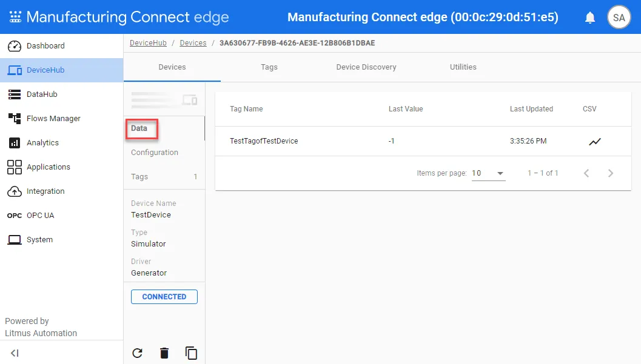The height and width of the screenshot is (364, 641).
Task: Click the device panel vertical scrollbar
Action: (x=204, y=128)
